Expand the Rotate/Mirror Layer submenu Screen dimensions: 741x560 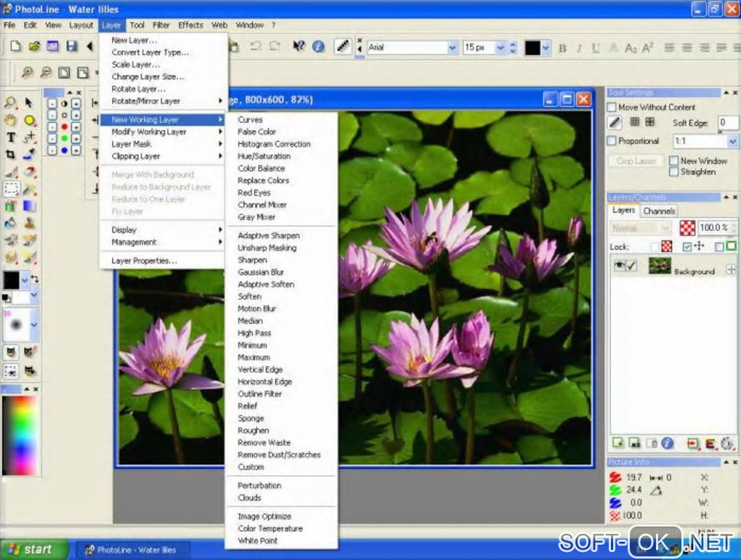pyautogui.click(x=161, y=101)
